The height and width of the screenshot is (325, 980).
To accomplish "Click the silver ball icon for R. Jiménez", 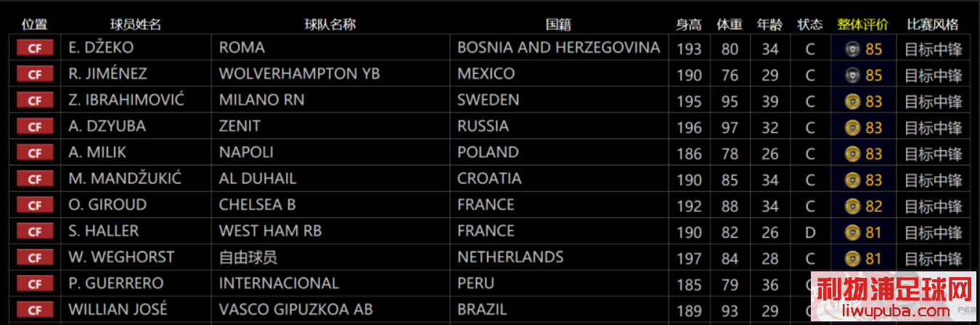I will click(853, 75).
